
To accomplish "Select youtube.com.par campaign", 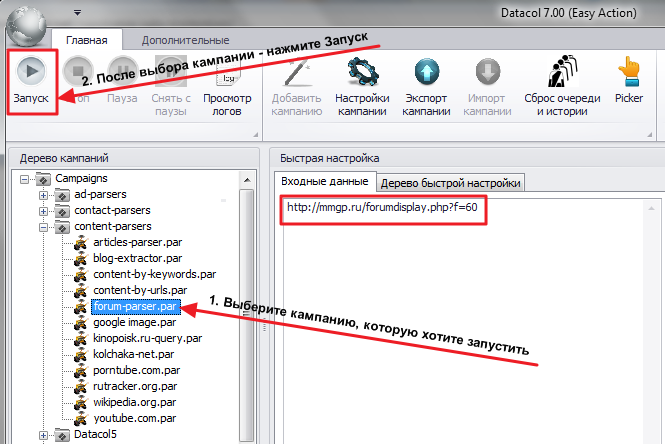I will (x=134, y=419).
